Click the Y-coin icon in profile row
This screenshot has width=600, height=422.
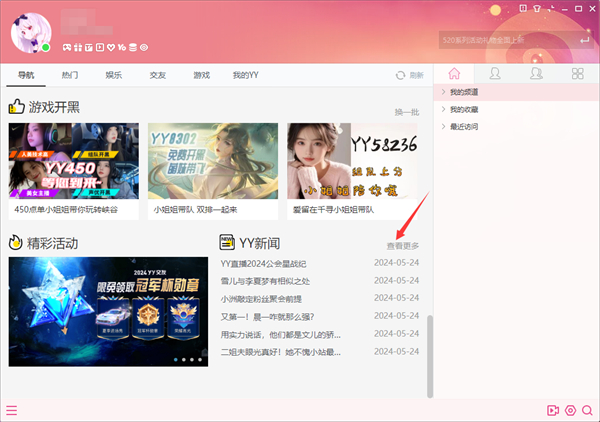[122, 47]
